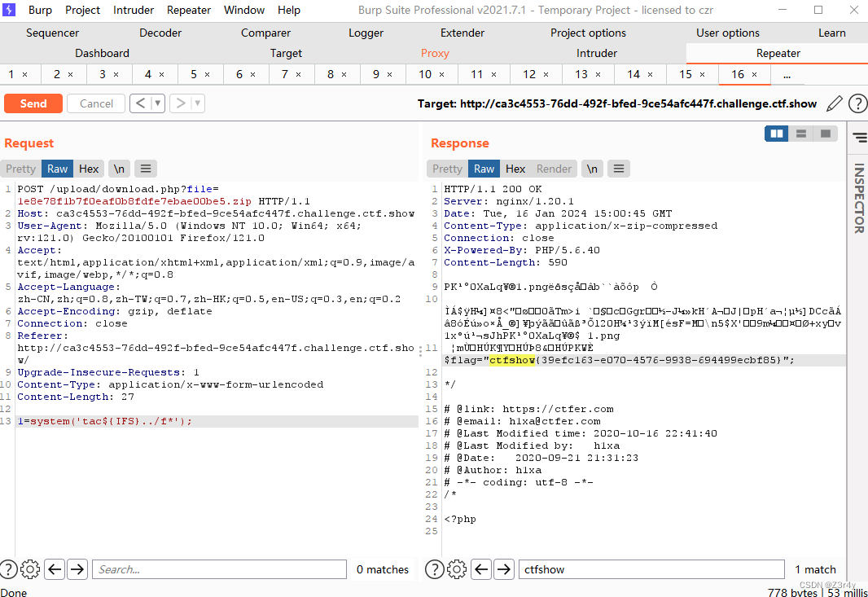
Task: Open the Help menu
Action: [x=289, y=10]
